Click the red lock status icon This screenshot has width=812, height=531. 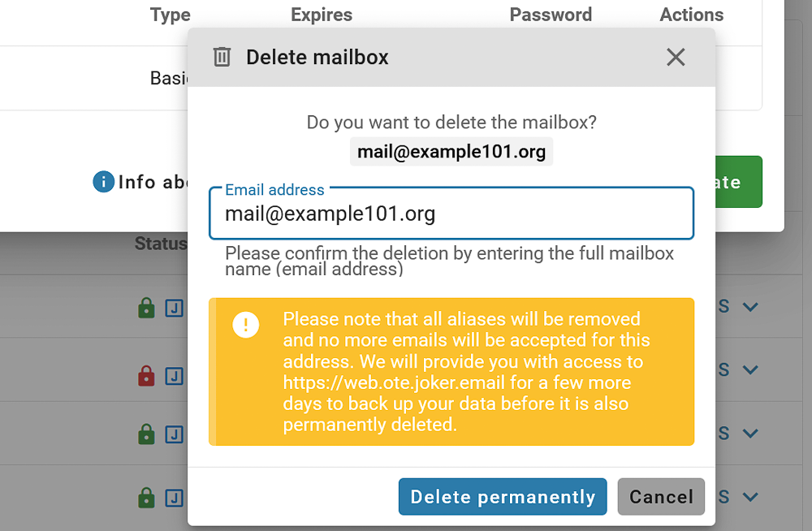(146, 376)
